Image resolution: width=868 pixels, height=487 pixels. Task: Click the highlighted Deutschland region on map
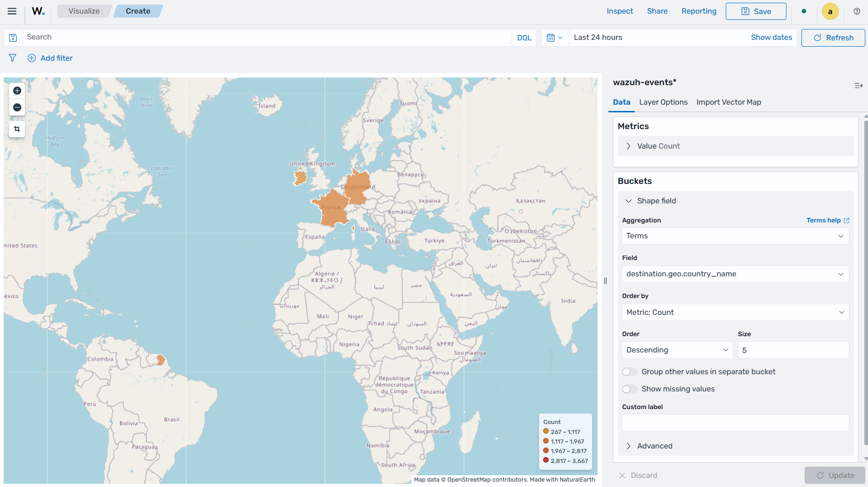click(357, 187)
